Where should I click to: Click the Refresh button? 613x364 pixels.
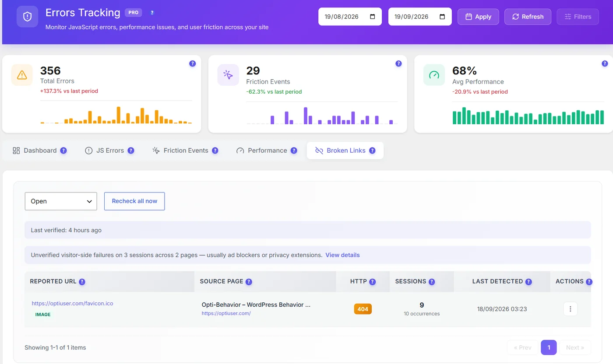(x=528, y=17)
